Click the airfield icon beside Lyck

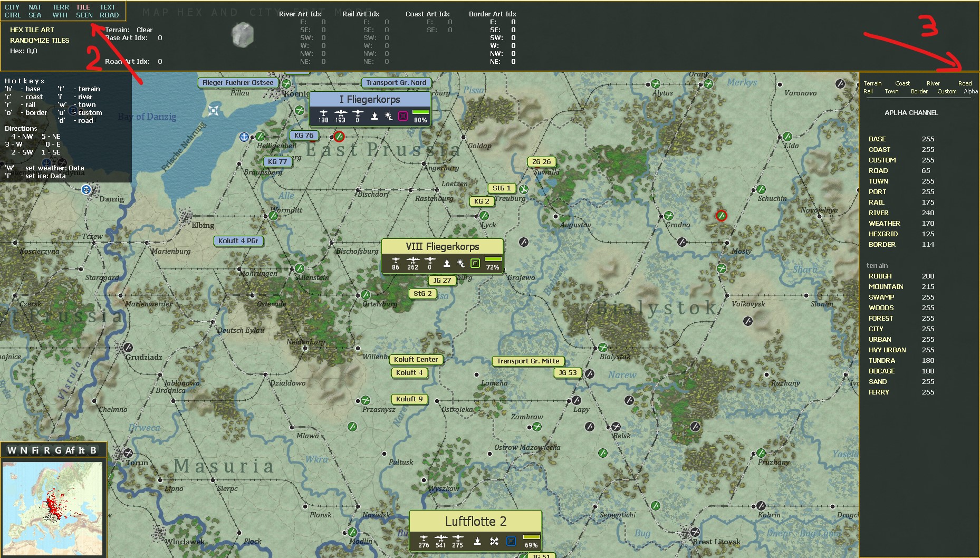(484, 216)
